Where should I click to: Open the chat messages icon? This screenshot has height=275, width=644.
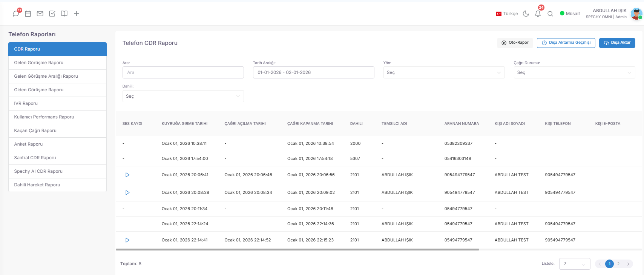pyautogui.click(x=16, y=14)
